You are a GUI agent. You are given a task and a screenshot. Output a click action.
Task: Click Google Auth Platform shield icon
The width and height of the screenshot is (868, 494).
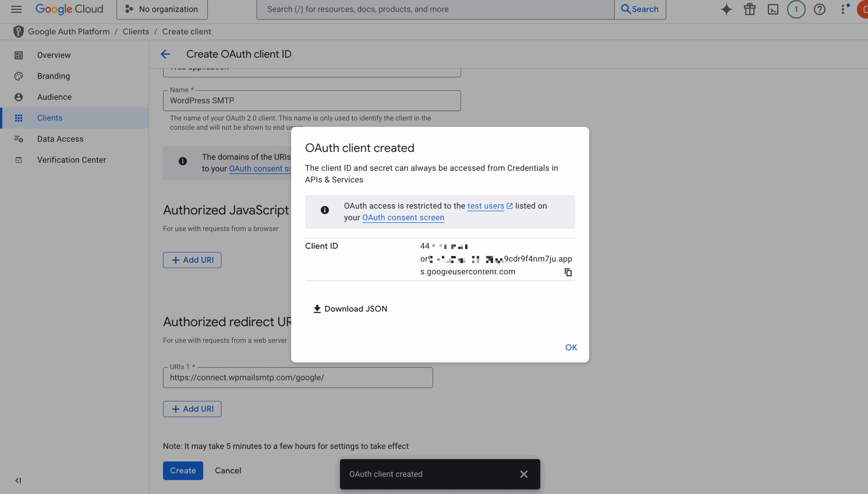18,32
